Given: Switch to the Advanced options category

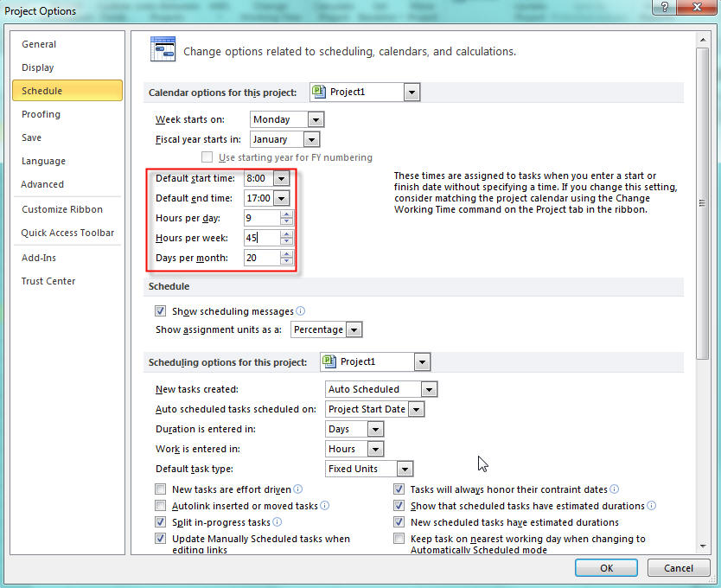Looking at the screenshot, I should point(42,184).
